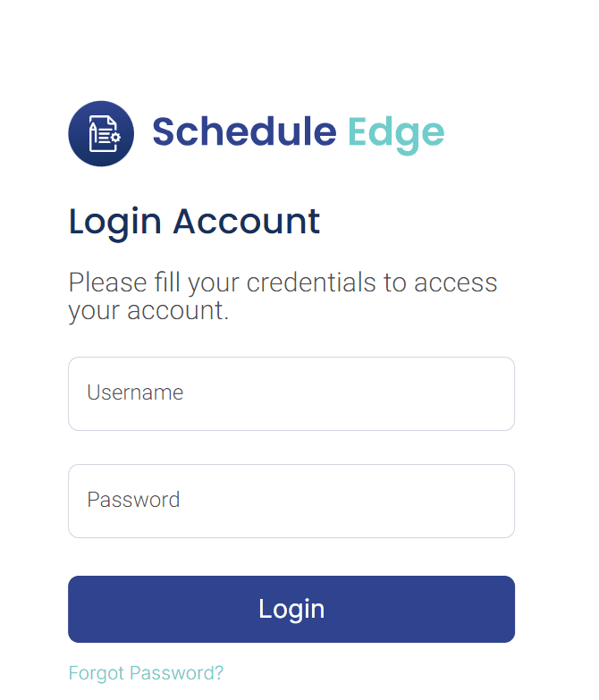The width and height of the screenshot is (599, 700).
Task: Click the teal "Edge" brand text
Action: tap(395, 132)
